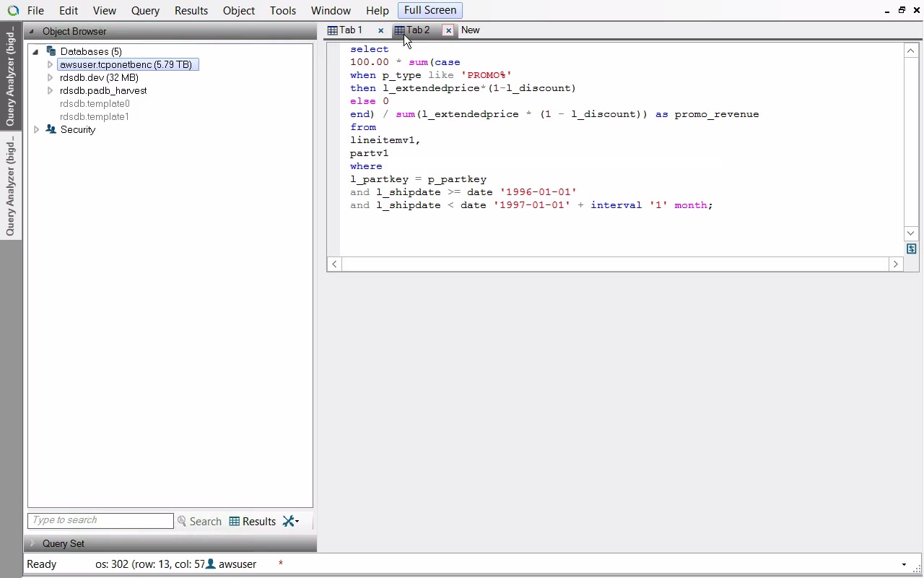
Task: Expand the Query Set panel
Action: pos(32,543)
